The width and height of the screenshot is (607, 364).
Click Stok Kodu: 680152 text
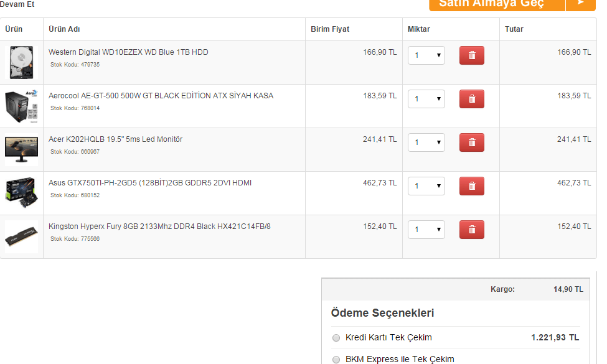click(x=75, y=195)
